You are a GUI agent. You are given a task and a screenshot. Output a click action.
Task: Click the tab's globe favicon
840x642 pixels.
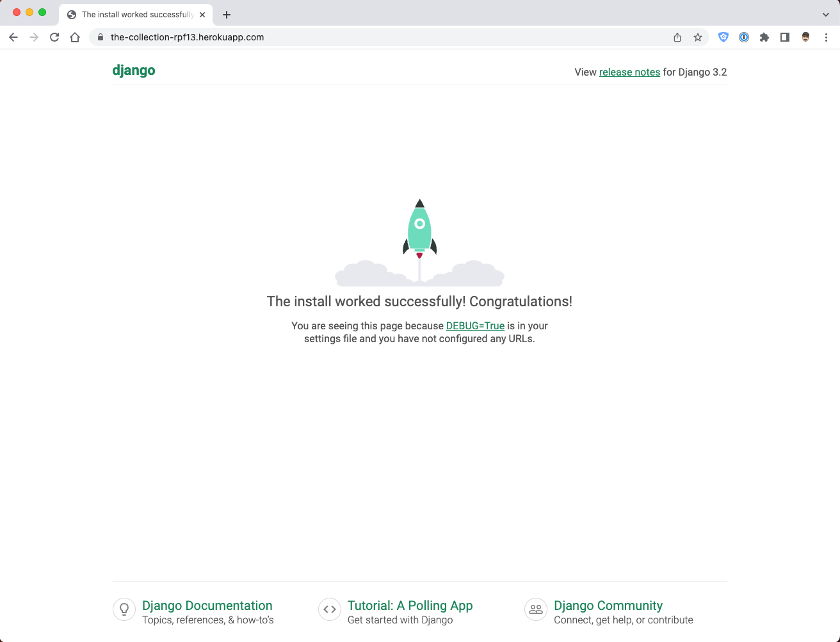tap(72, 15)
